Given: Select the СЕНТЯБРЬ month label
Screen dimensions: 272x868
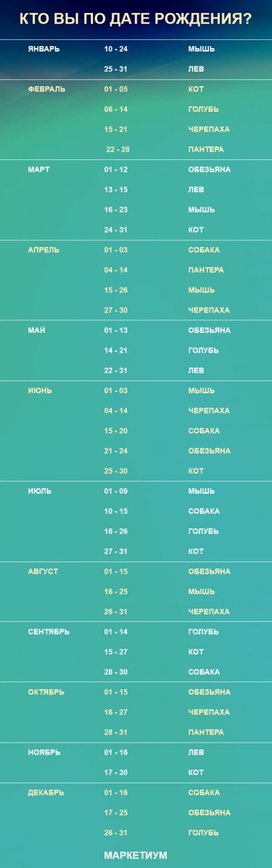Looking at the screenshot, I should (x=49, y=632).
